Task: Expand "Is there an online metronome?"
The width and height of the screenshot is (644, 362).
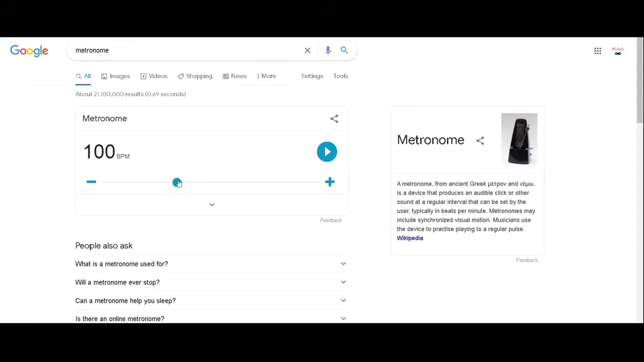Action: pyautogui.click(x=211, y=318)
